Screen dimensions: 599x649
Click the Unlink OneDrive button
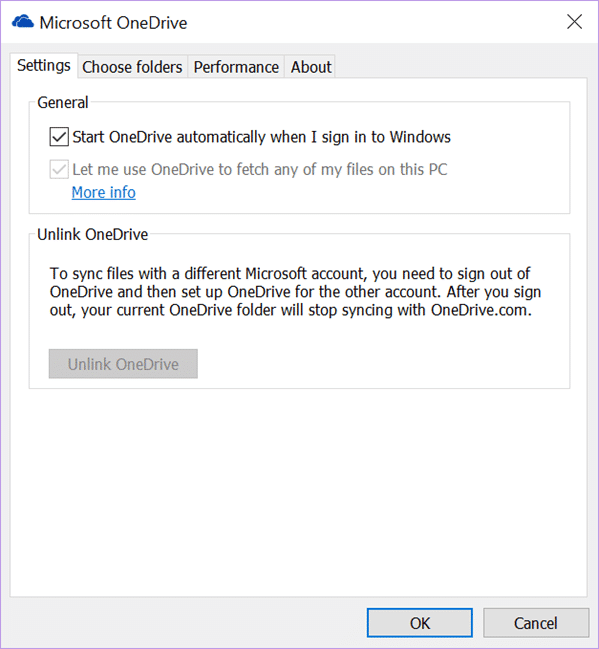tap(123, 364)
